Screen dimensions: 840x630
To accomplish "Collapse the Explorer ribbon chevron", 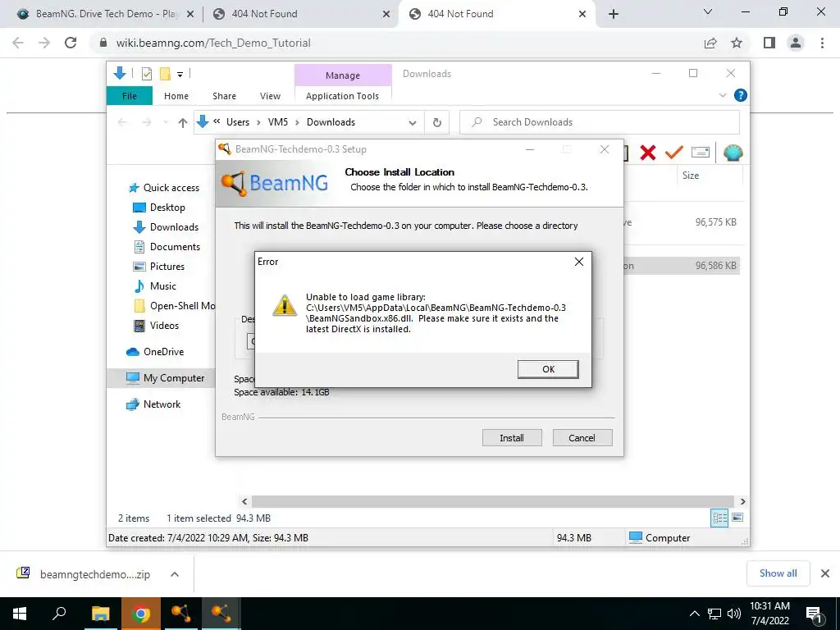I will pos(723,95).
